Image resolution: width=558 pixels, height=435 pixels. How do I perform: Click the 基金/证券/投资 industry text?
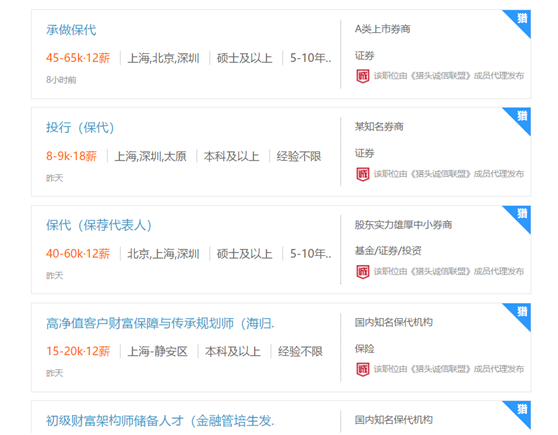point(388,251)
